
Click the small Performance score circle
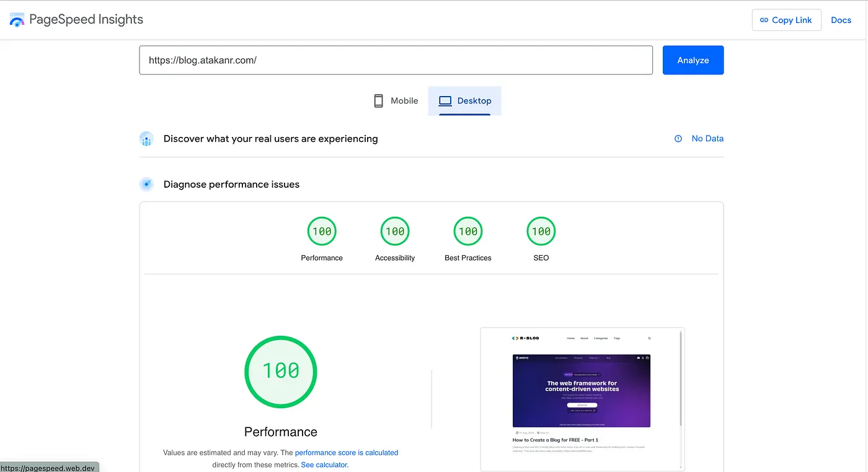[322, 230]
